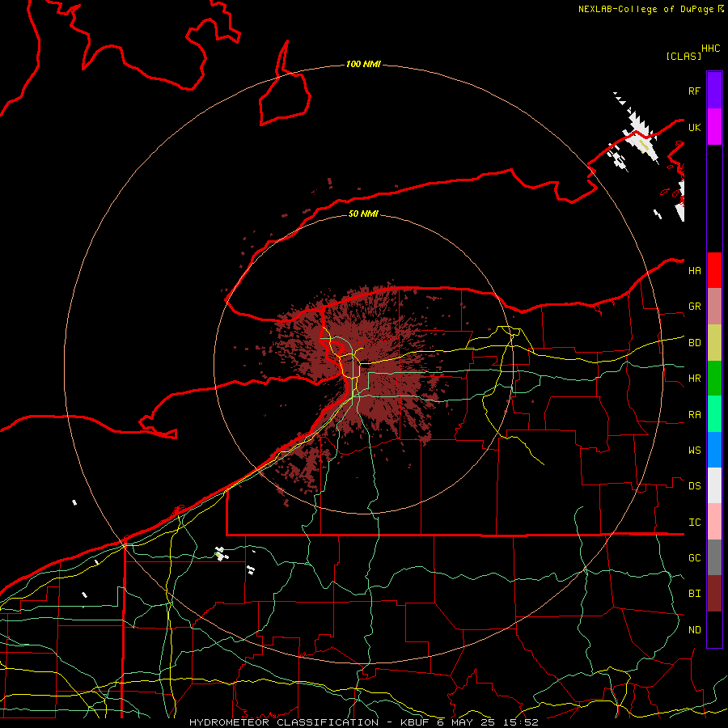Image resolution: width=728 pixels, height=728 pixels.
Task: Click the HHC product code text
Action: [x=711, y=49]
